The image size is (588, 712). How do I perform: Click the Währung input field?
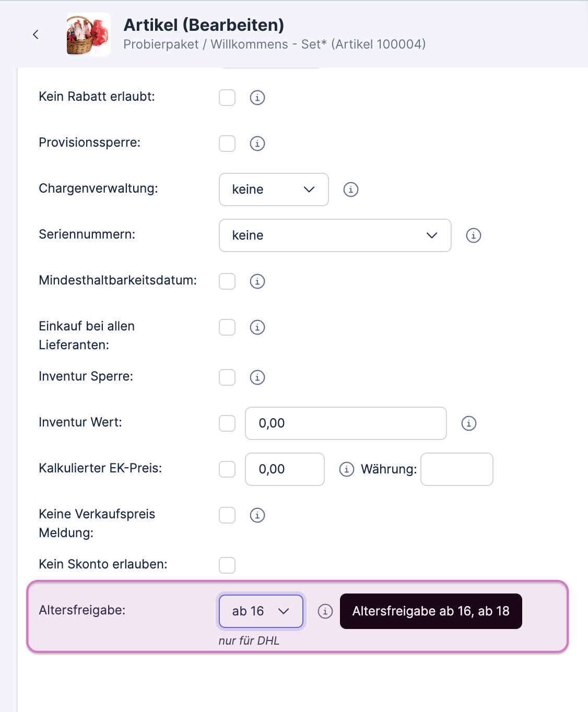[457, 469]
